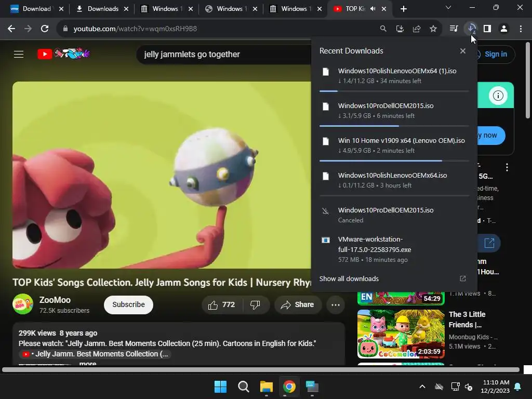This screenshot has height=399, width=532.
Task: Click the progress bar of Win 10 Home v1909
Action: pos(394,161)
